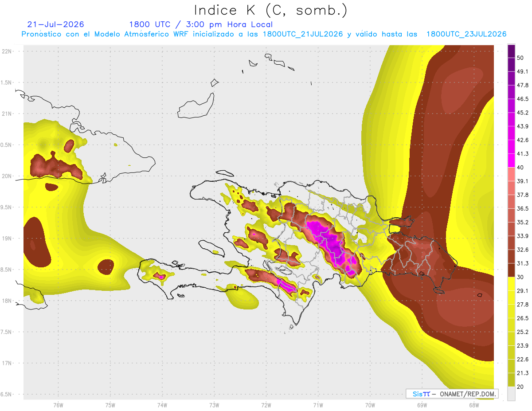
Task: Click the '72W' longitude label
Action: coord(266,405)
